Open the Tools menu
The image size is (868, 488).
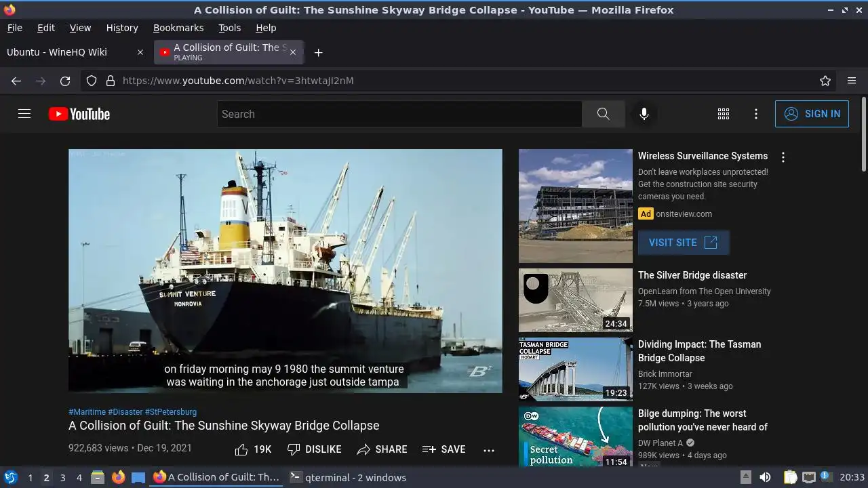click(230, 28)
